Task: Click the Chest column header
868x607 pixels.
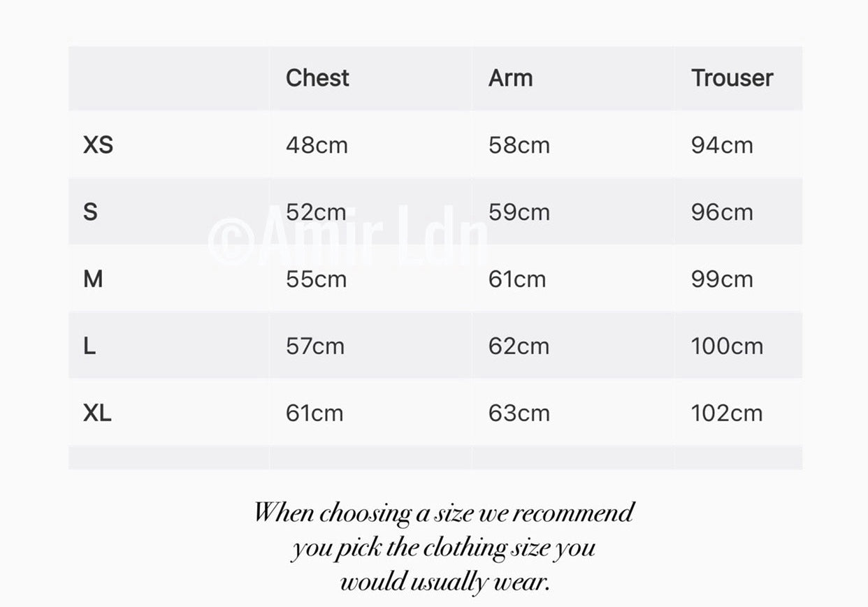Action: click(317, 78)
